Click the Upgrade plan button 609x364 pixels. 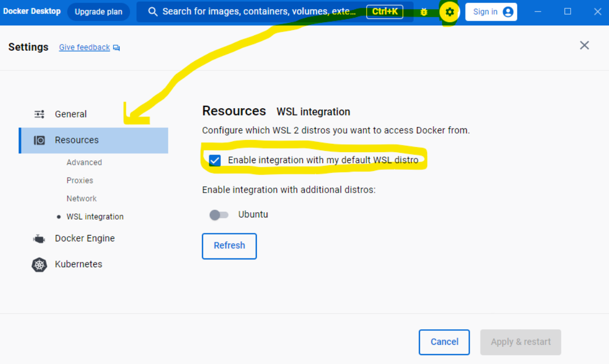(98, 12)
